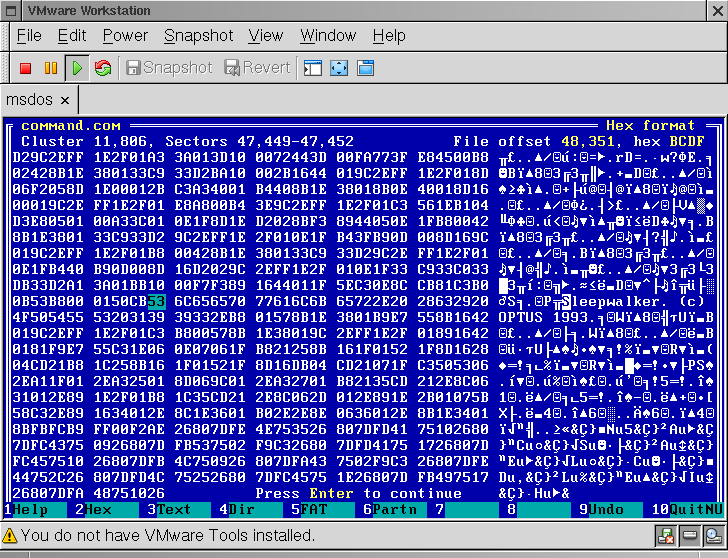Screen dimensions: 728x558
Task: Open the Edit menu
Action: coord(72,36)
